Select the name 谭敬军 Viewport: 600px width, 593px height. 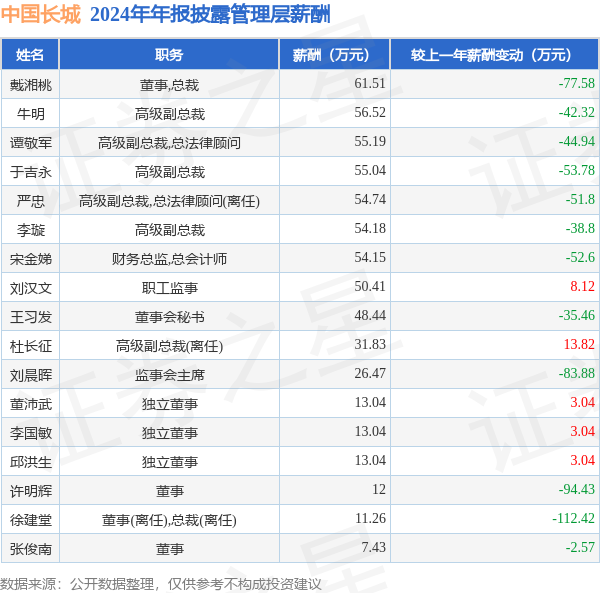[x=31, y=143]
